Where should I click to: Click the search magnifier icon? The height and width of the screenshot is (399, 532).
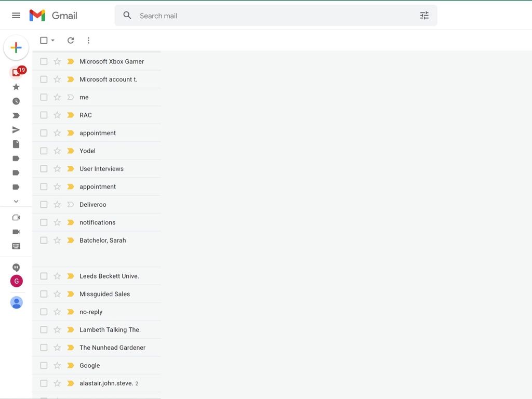[127, 15]
